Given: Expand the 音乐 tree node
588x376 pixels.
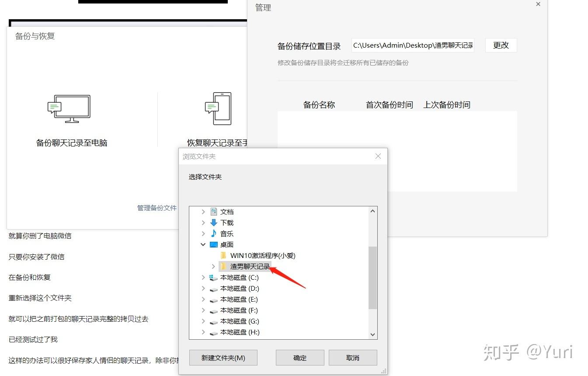Looking at the screenshot, I should (x=203, y=233).
